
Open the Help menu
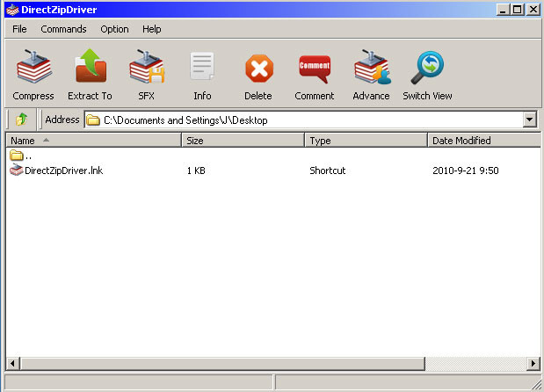(x=152, y=29)
